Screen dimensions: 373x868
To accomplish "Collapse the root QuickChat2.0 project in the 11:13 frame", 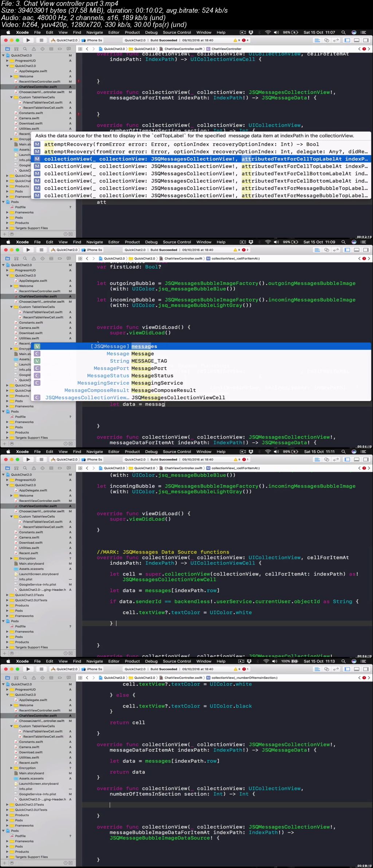I will pos(3,684).
